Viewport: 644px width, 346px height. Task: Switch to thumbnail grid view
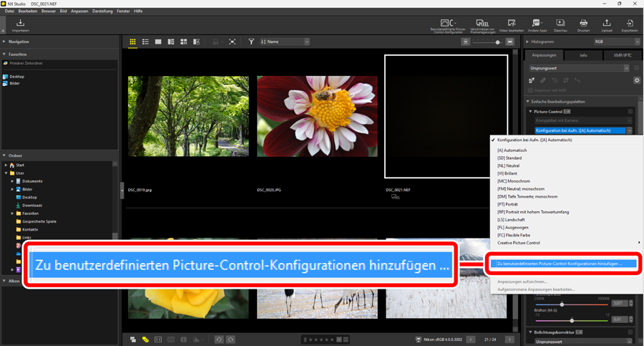pyautogui.click(x=133, y=42)
